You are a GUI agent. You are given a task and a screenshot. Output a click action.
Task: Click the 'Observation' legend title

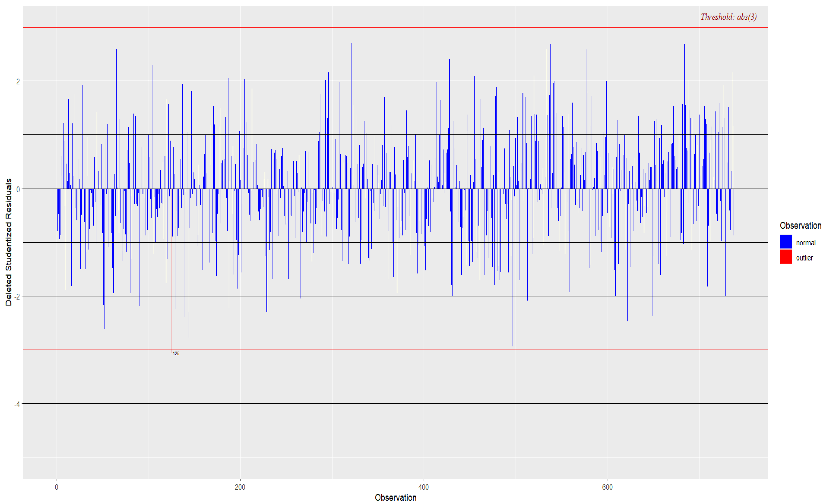[800, 226]
